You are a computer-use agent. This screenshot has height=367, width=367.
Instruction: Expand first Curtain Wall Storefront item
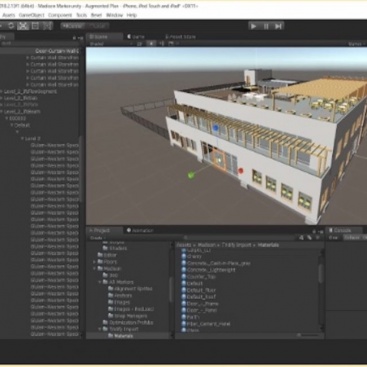(28, 58)
